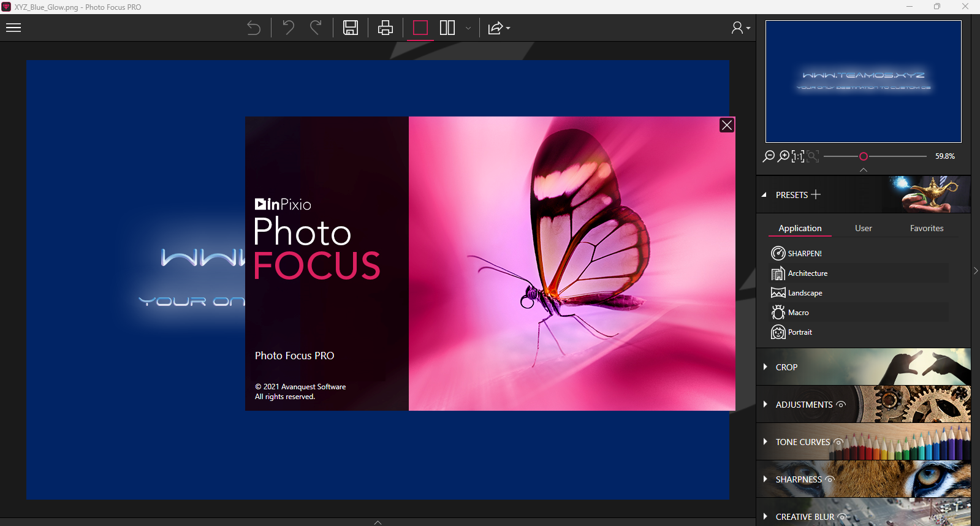
Task: Click the Photo Focus app title icon
Action: 6,7
